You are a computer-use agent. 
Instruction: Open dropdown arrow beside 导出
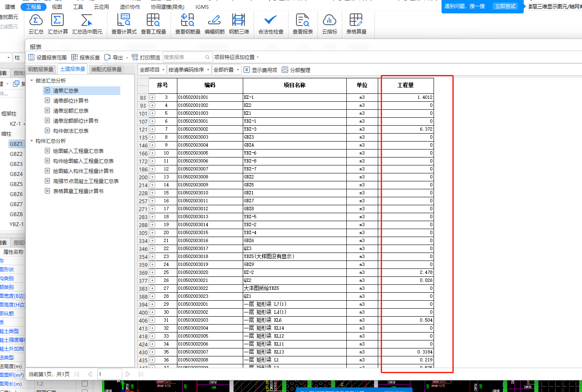(x=127, y=58)
